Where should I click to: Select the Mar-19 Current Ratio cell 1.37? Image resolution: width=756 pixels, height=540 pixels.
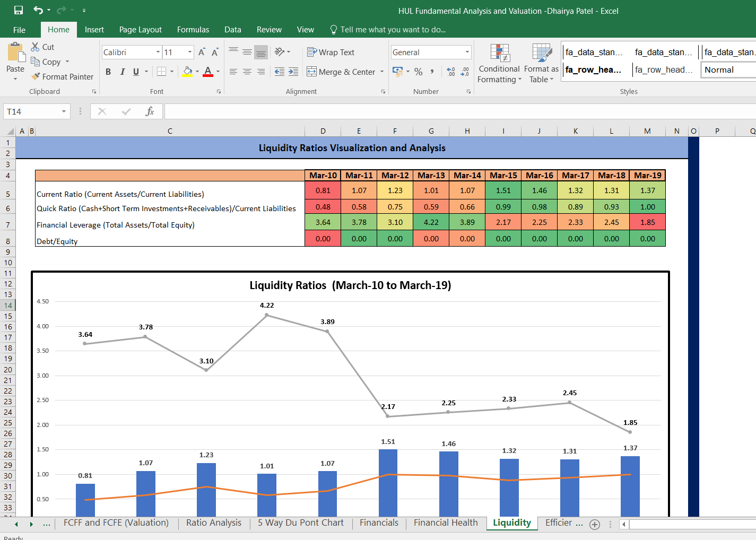648,190
